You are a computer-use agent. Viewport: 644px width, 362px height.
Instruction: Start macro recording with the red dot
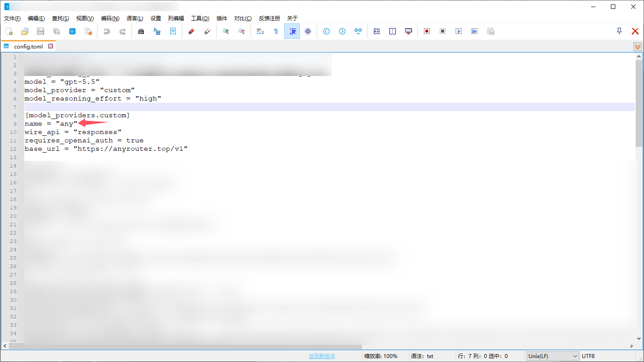click(427, 31)
